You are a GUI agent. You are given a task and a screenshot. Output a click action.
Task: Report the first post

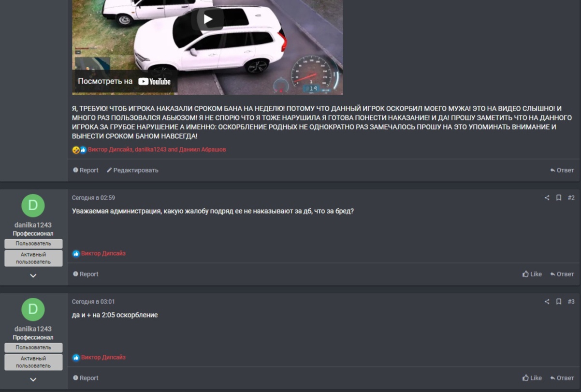click(x=86, y=170)
